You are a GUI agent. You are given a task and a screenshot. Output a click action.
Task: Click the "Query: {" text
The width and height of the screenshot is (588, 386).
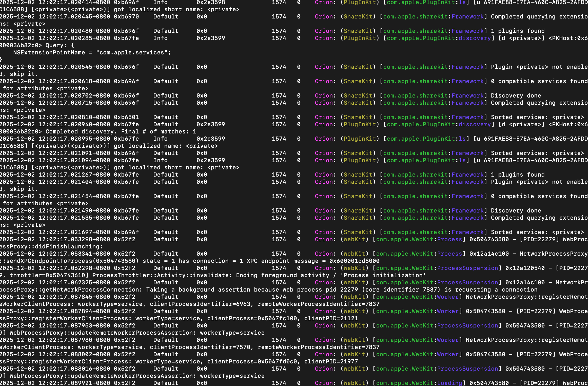tap(60, 45)
